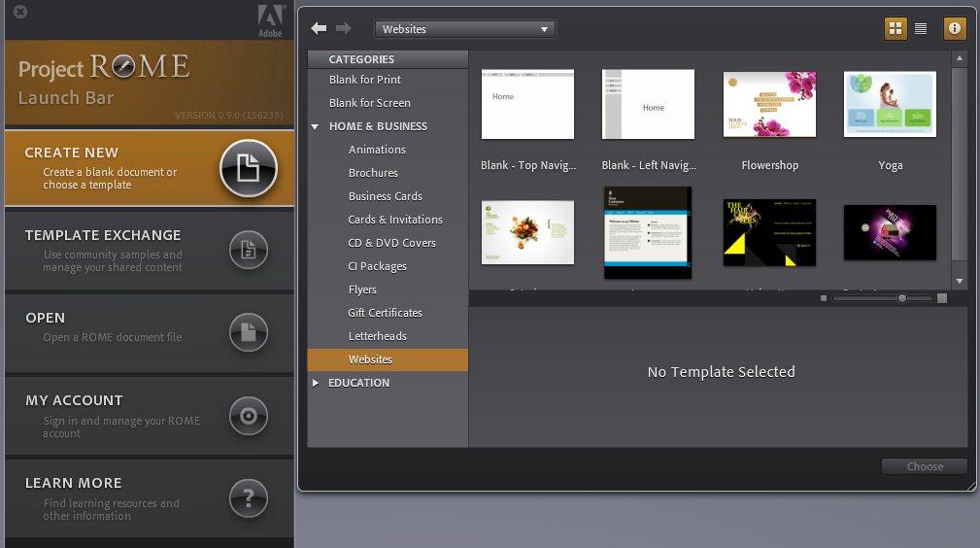This screenshot has height=548, width=980.
Task: Click the Blank - Left Navig... label
Action: pos(649,165)
